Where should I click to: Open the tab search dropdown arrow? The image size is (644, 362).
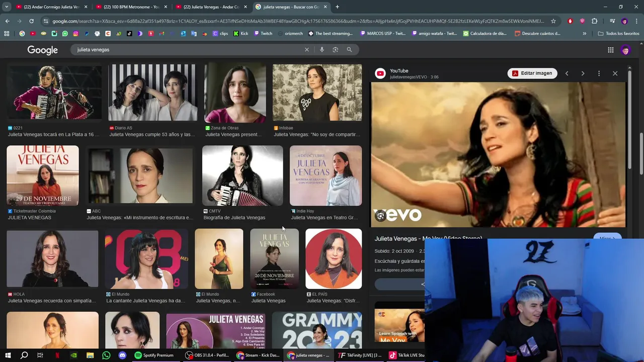pyautogui.click(x=7, y=7)
